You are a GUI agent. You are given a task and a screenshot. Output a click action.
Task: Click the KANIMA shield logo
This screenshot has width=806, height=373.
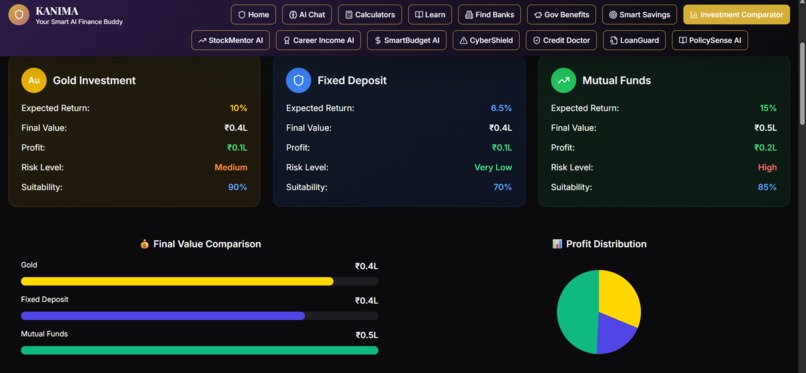click(19, 15)
